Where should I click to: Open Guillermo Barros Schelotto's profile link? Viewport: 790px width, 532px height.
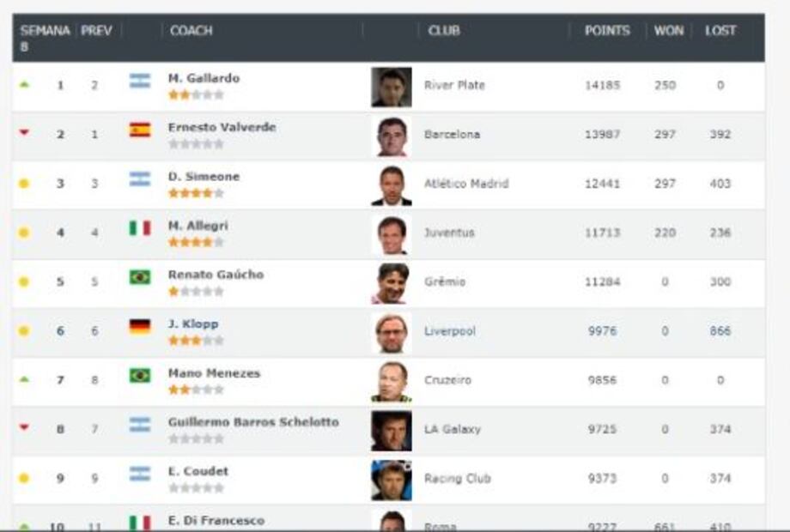coord(253,422)
